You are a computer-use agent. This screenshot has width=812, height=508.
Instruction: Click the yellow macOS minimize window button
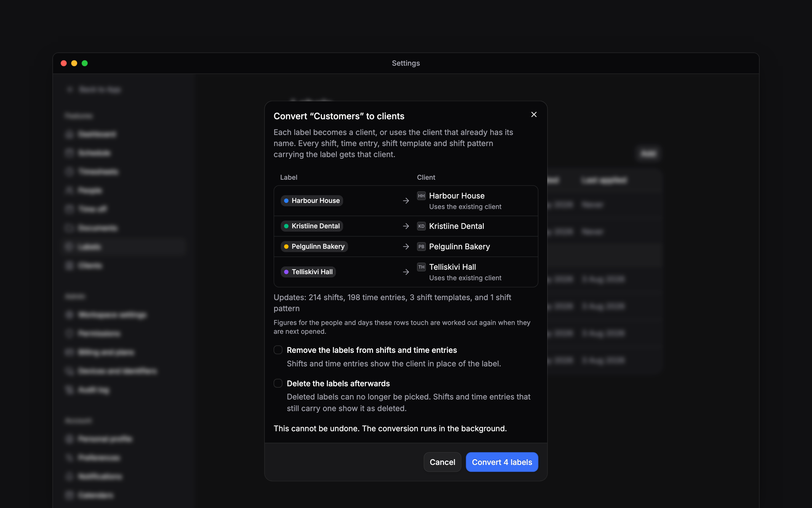click(x=74, y=63)
